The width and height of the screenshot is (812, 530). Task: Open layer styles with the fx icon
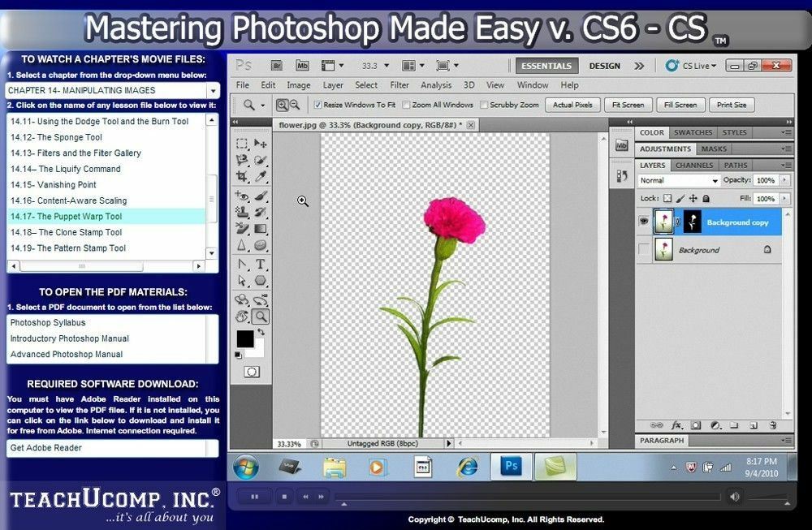pyautogui.click(x=676, y=424)
